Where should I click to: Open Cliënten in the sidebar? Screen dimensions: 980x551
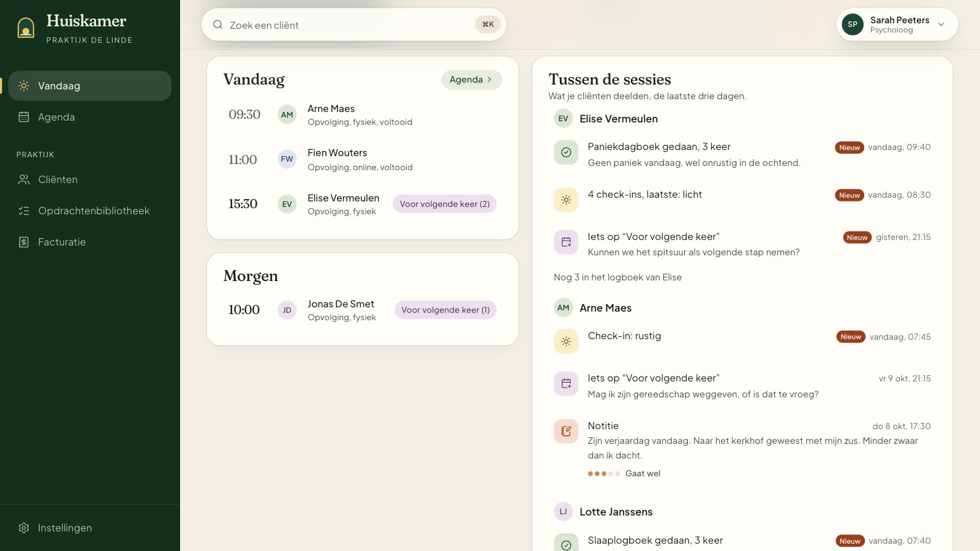[90, 179]
